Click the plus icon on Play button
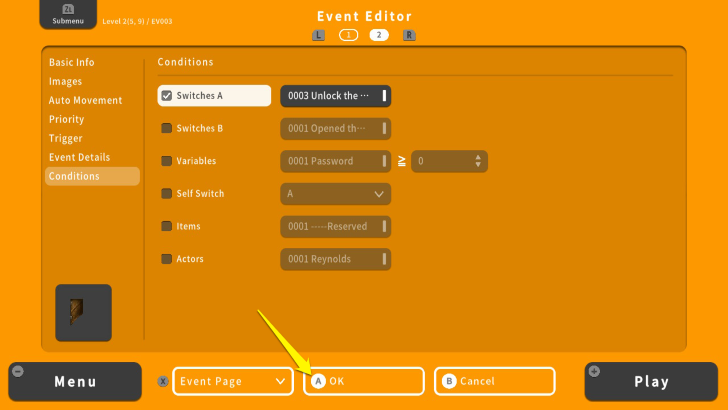728x410 pixels. tap(594, 371)
